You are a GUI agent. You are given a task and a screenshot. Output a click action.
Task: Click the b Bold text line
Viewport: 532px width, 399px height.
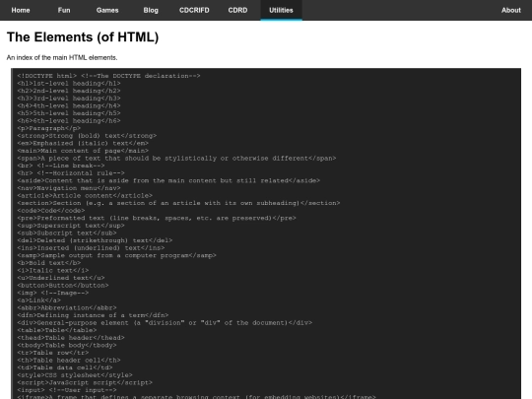point(49,263)
